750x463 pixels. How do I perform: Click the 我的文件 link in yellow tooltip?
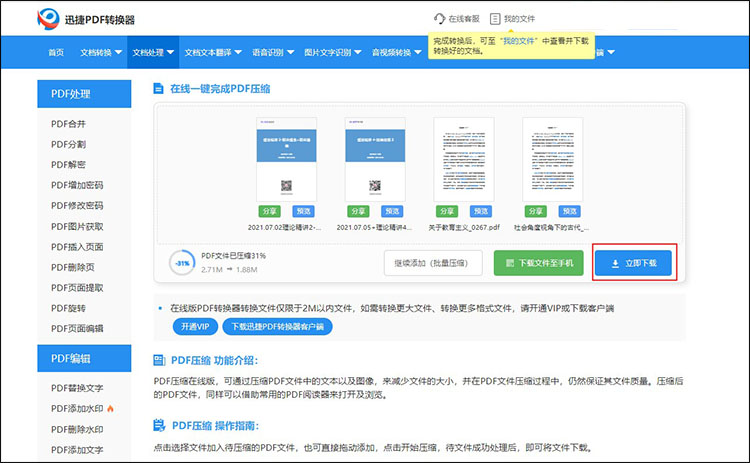518,41
